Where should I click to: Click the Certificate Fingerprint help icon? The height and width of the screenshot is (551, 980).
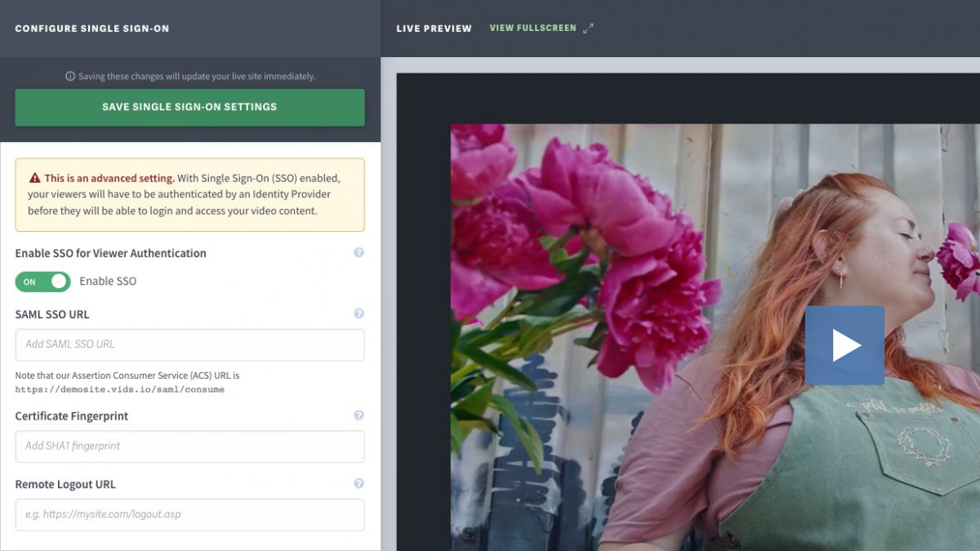[x=359, y=415]
